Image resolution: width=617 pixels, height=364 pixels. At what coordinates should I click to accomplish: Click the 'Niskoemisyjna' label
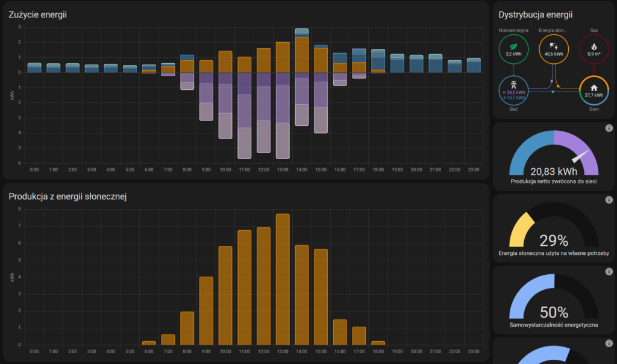[x=513, y=30]
